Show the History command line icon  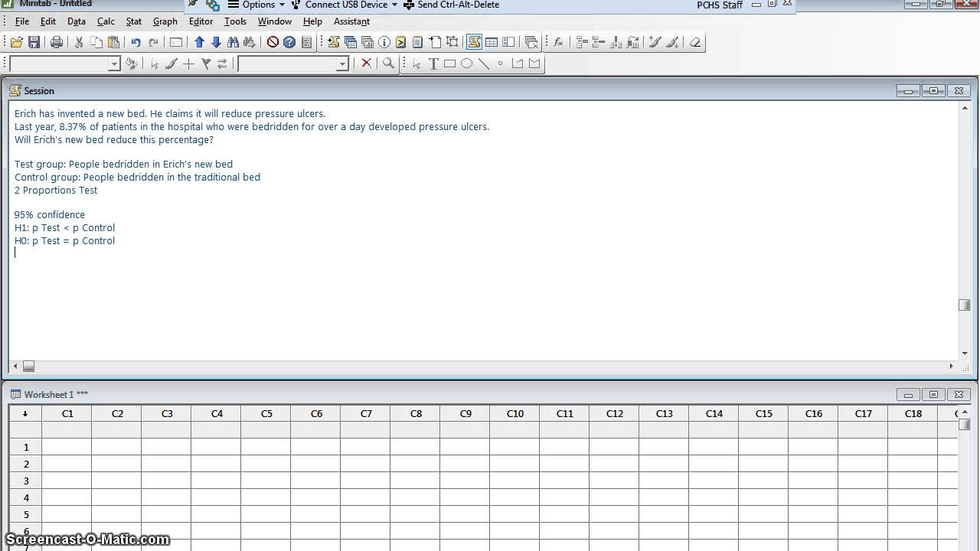(x=400, y=43)
